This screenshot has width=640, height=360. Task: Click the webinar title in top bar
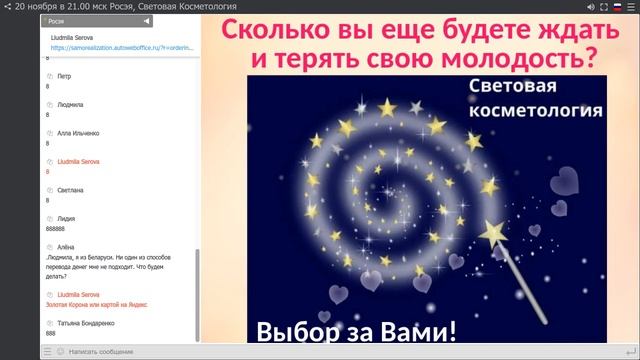tap(126, 7)
